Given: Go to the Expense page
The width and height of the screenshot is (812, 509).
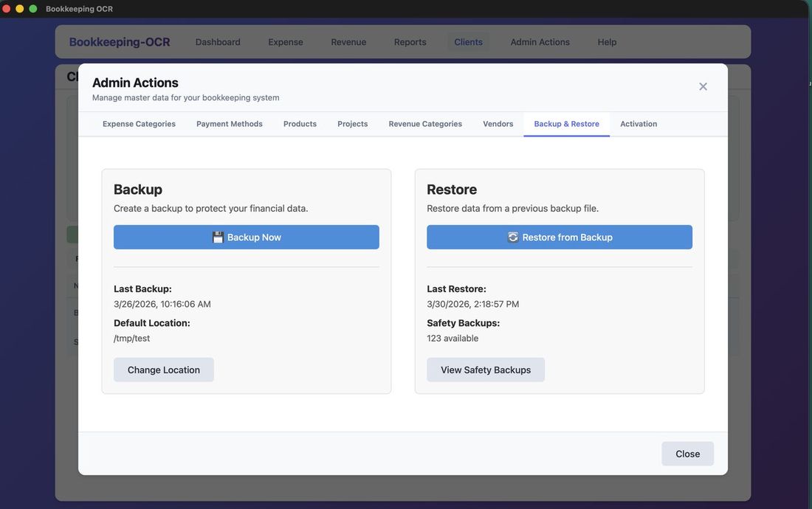Looking at the screenshot, I should point(285,42).
